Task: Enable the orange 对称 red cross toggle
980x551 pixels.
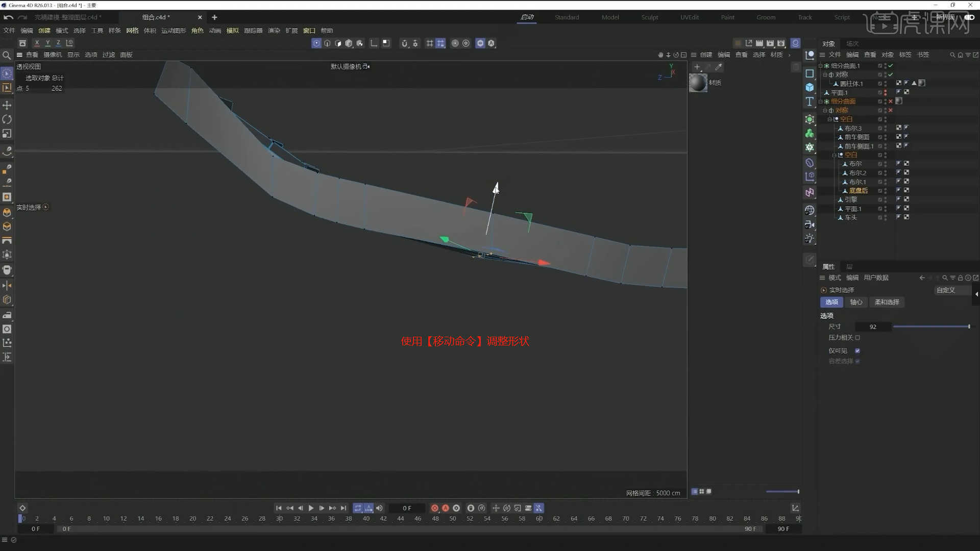Action: tap(891, 110)
